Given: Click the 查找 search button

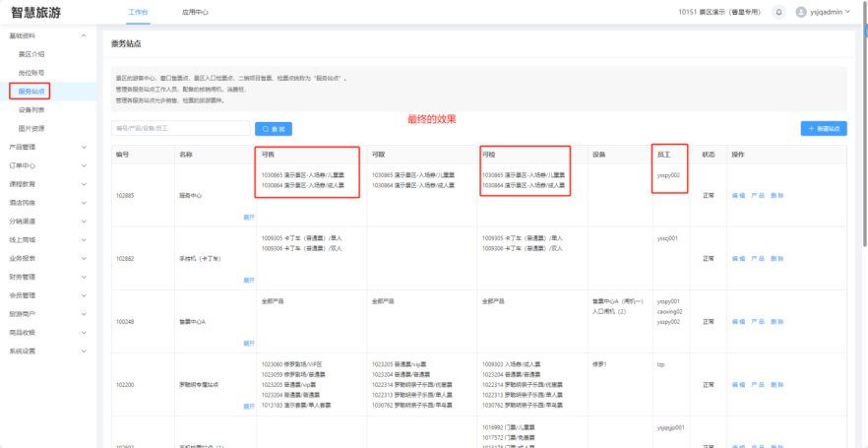Looking at the screenshot, I should (274, 129).
